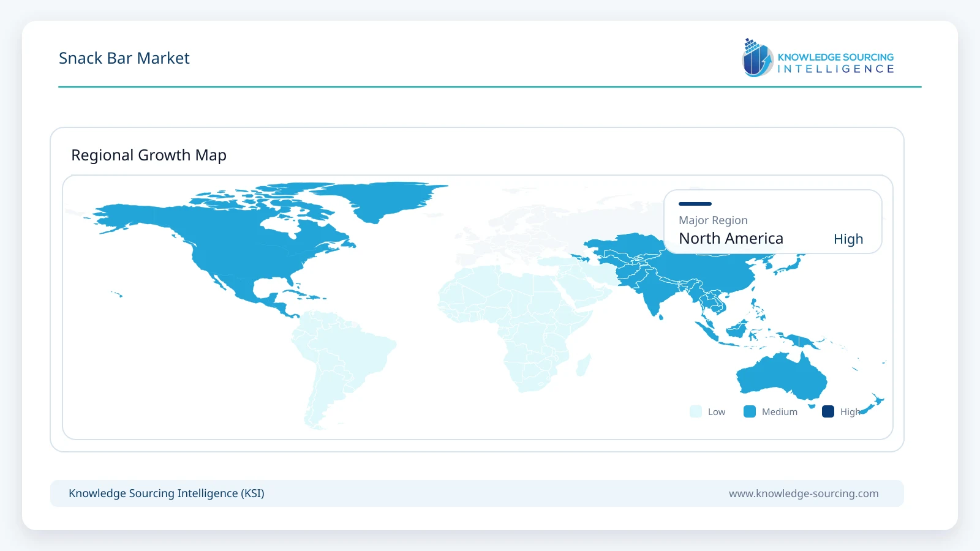Viewport: 980px width, 551px height.
Task: Click the Regional Growth Map heading
Action: (x=149, y=155)
